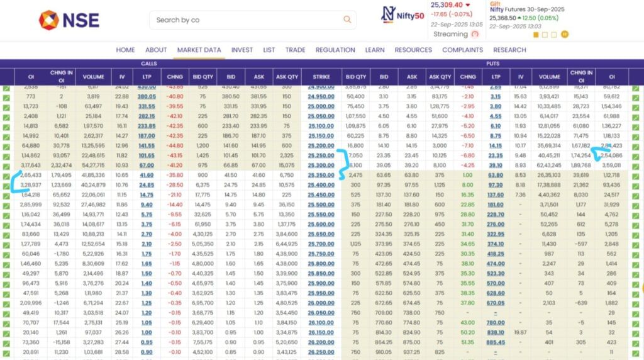The height and width of the screenshot is (360, 644).
Task: Click the streaming refresh icon
Action: coord(475,34)
